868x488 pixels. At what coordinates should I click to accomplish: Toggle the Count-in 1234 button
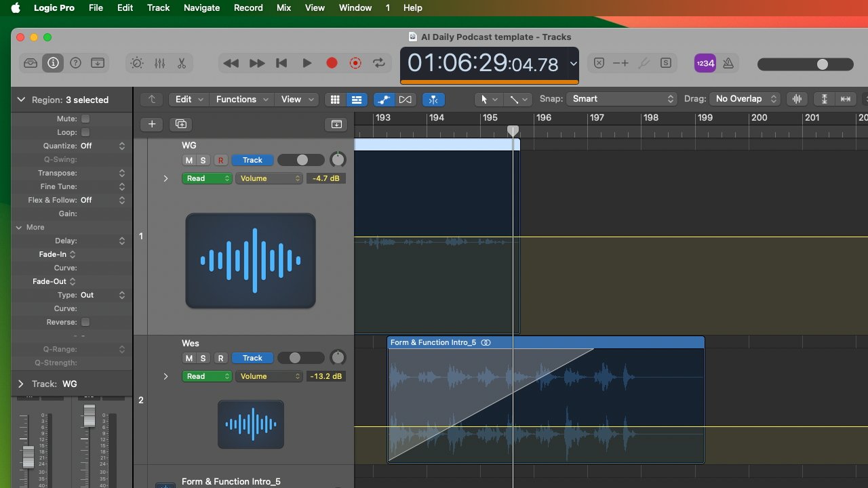(x=705, y=63)
